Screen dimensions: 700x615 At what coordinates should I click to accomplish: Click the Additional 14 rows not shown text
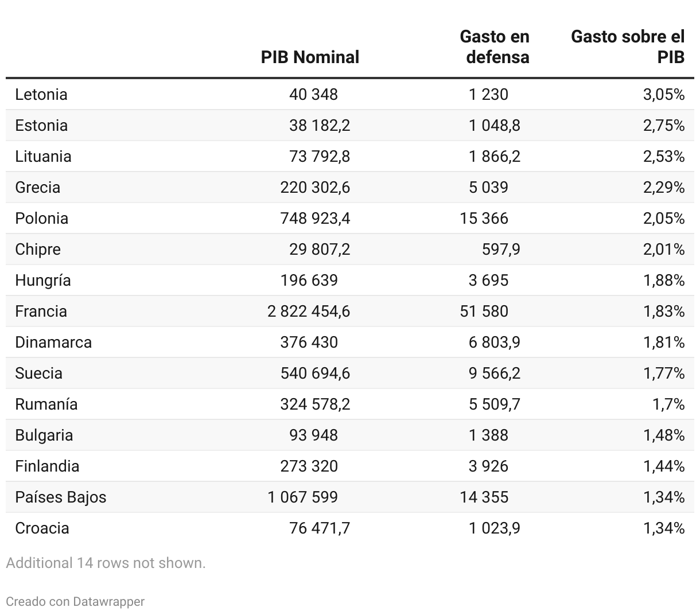point(106,563)
